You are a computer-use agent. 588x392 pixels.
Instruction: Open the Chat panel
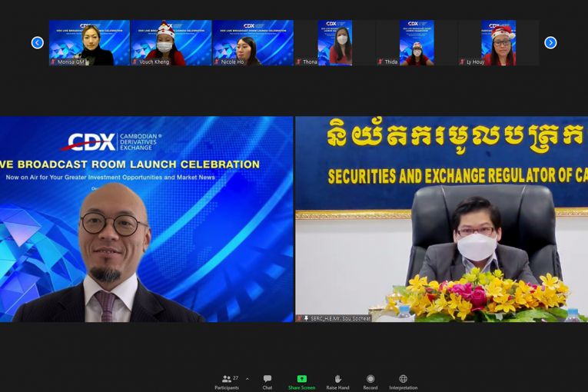[x=267, y=382]
